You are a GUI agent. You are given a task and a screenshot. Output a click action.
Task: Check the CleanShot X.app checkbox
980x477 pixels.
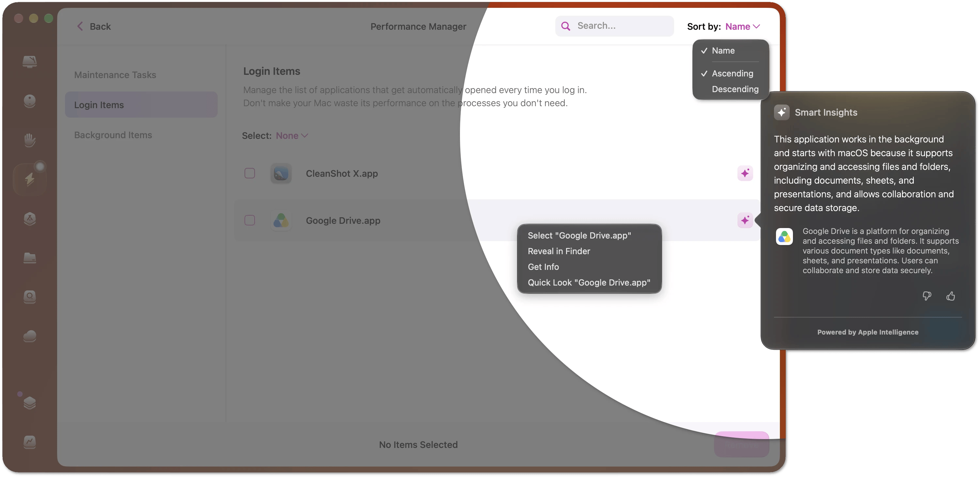tap(249, 173)
